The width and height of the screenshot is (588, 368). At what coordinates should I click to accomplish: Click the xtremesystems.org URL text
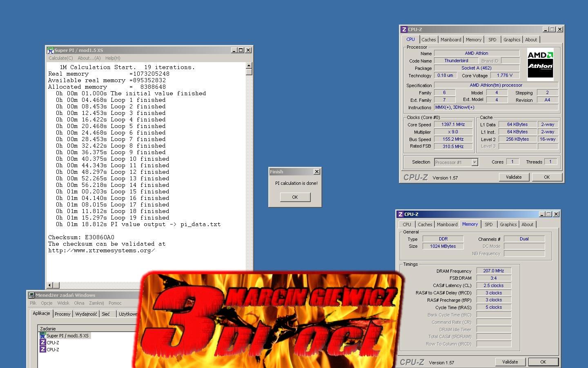(102, 250)
